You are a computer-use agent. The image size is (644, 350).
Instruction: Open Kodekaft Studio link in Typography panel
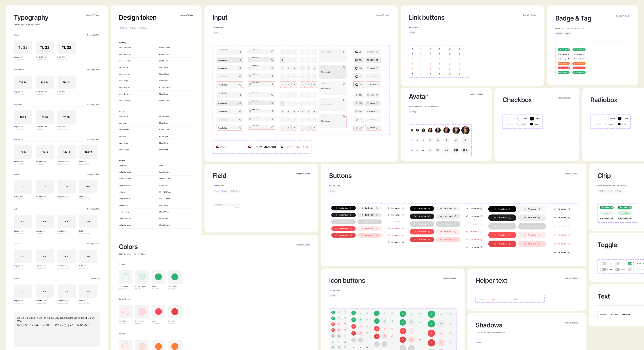93,15
